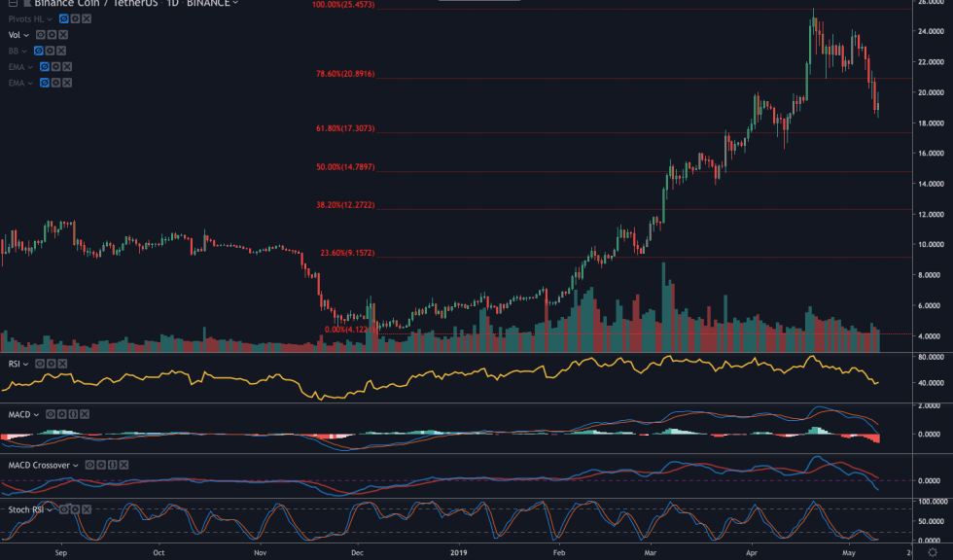Hide the Pivots HL overlay eye icon
This screenshot has height=560, width=953.
click(65, 18)
